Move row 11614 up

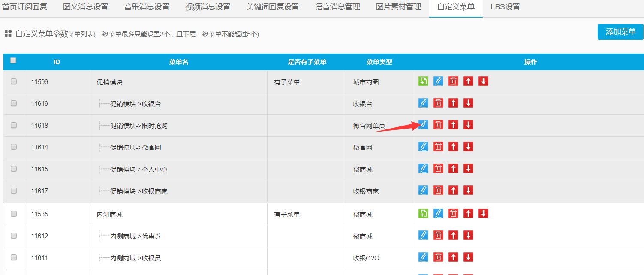point(453,146)
